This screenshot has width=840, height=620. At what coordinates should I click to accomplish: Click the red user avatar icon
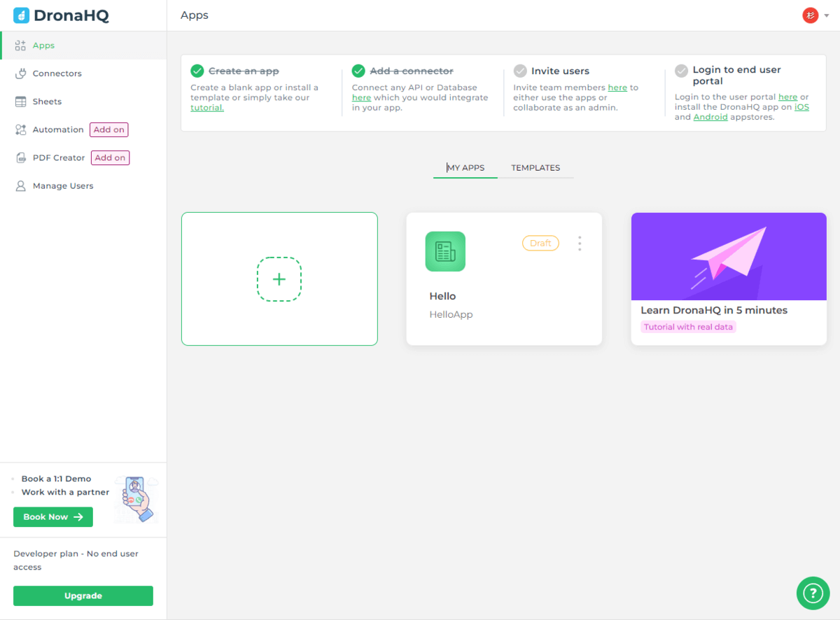811,15
